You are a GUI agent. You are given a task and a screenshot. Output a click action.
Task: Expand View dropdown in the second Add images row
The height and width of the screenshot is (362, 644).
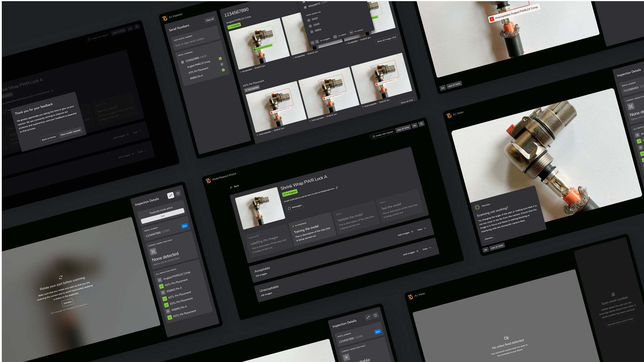tap(427, 249)
